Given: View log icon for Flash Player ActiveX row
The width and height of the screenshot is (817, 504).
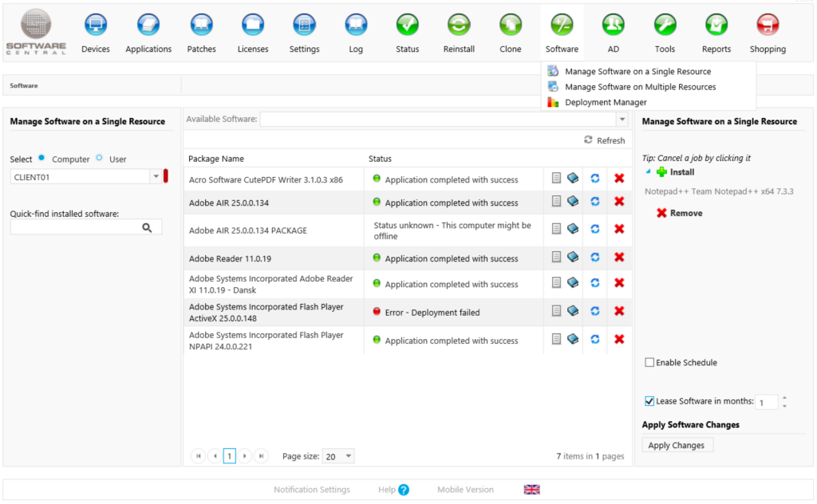Looking at the screenshot, I should tap(556, 311).
